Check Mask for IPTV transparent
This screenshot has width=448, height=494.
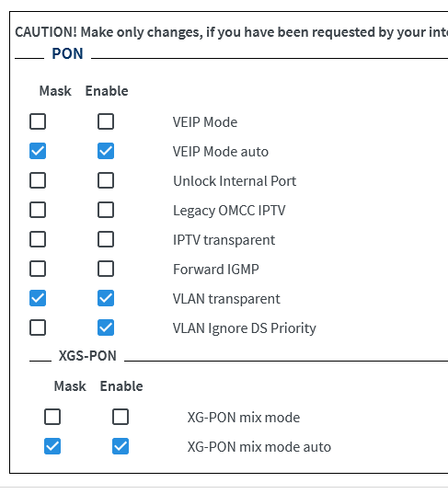click(x=38, y=239)
